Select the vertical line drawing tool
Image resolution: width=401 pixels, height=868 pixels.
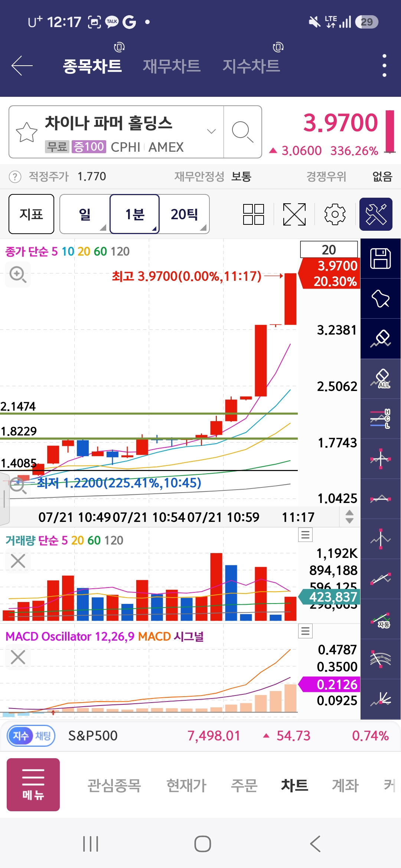381,539
